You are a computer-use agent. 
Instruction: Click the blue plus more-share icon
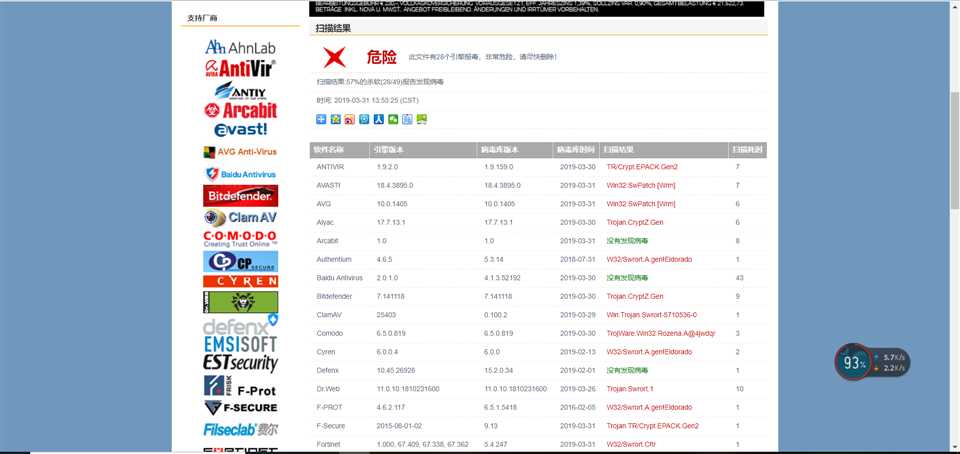(x=321, y=119)
